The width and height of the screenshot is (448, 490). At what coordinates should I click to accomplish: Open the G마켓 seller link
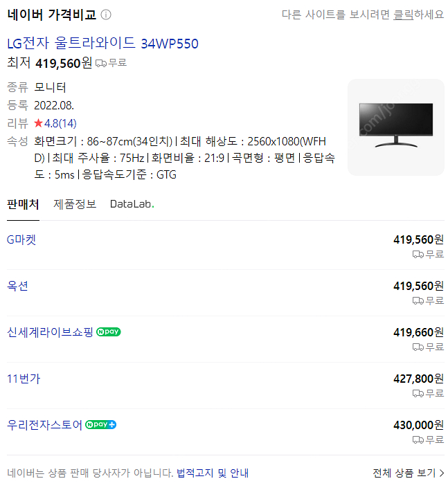21,240
